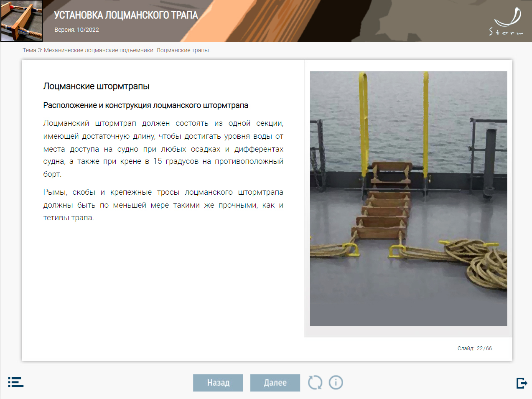Click the pilot ladder photo
Screen dimensions: 532x399
409,198
